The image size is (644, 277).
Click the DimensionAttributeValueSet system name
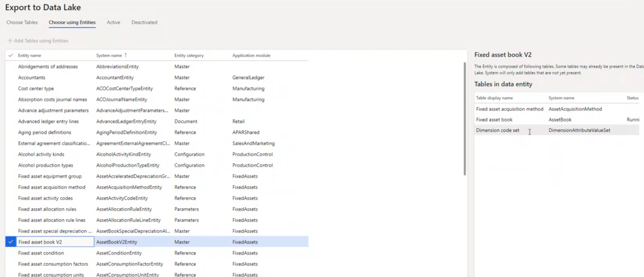(579, 130)
